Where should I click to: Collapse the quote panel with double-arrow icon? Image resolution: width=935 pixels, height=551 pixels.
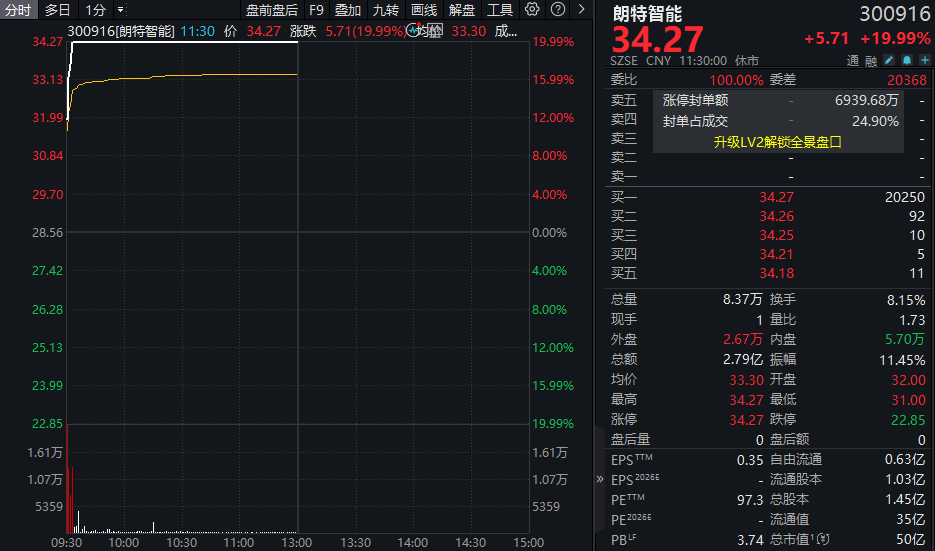(x=600, y=479)
